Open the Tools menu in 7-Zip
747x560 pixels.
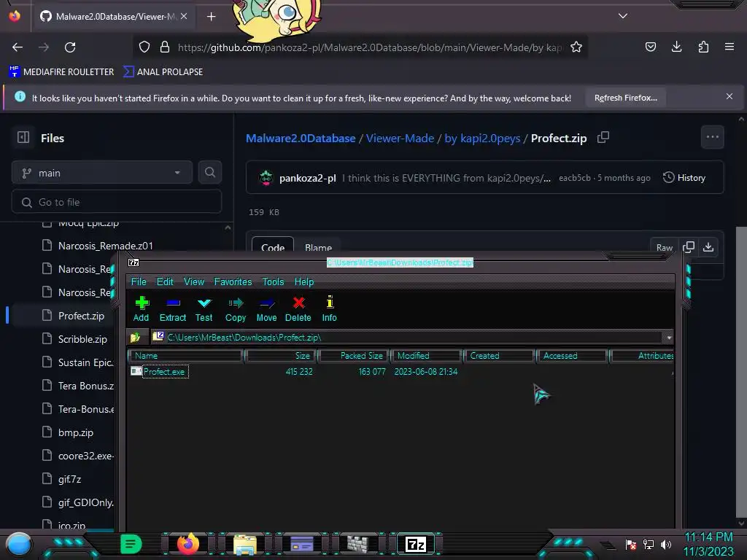tap(273, 282)
